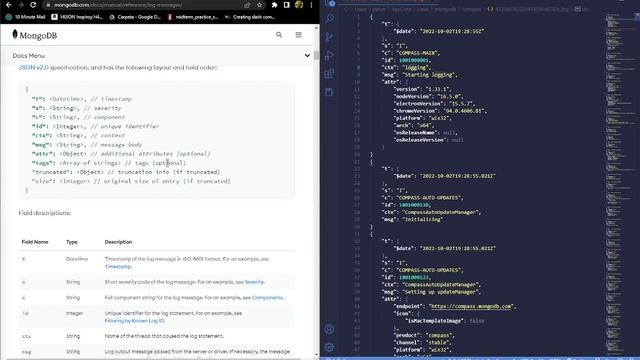Viewport: 640px width, 360px height.
Task: Follow the JSON v2.0 link
Action: (x=33, y=67)
